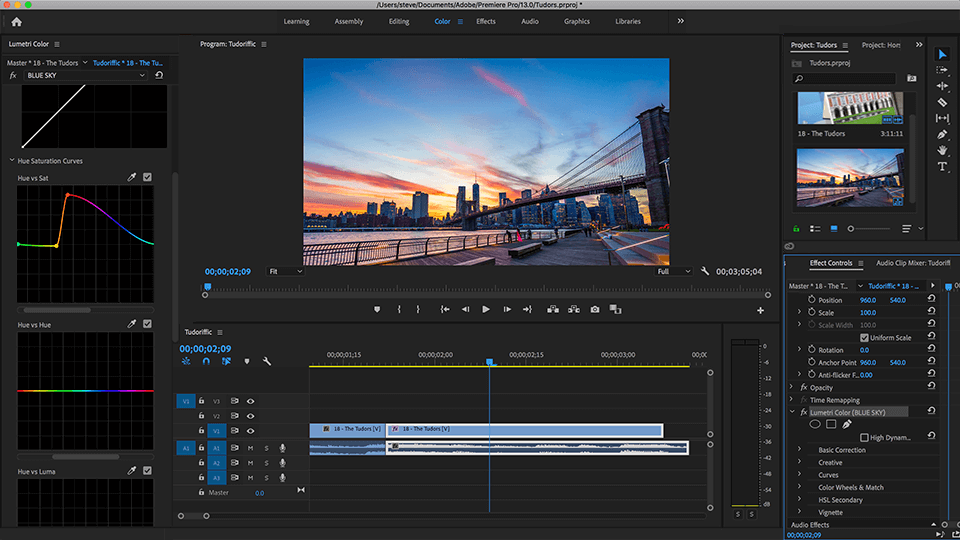Open Full playback resolution dropdown

673,271
